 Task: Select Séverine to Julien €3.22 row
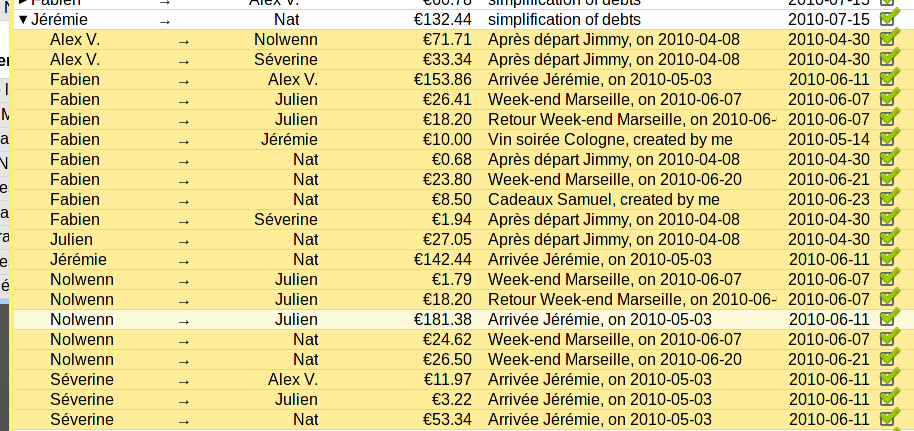[x=463, y=400]
